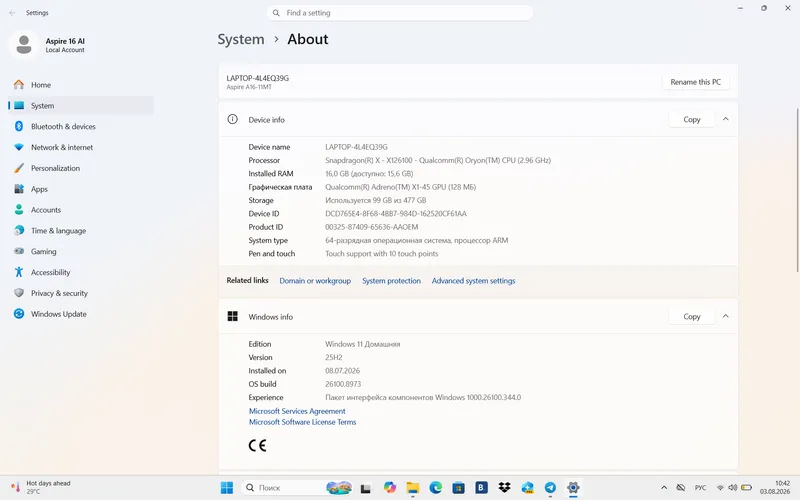
Task: Open Time & language settings
Action: (81, 231)
